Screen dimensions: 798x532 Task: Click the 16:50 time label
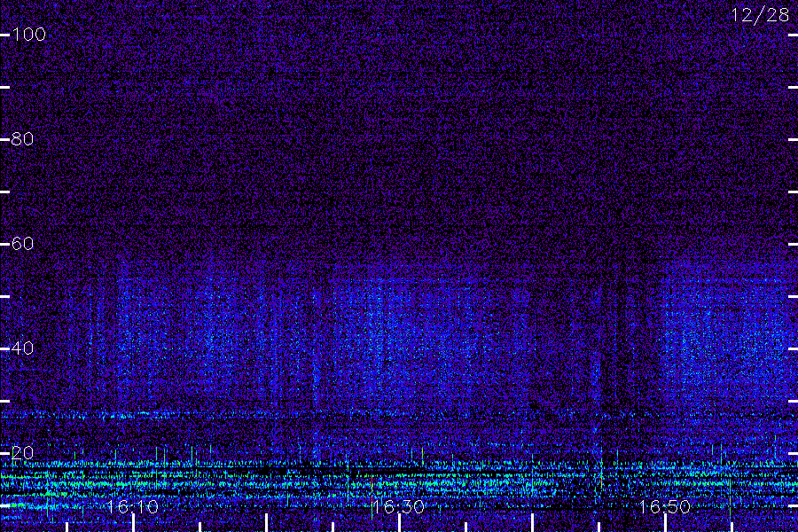click(x=665, y=506)
